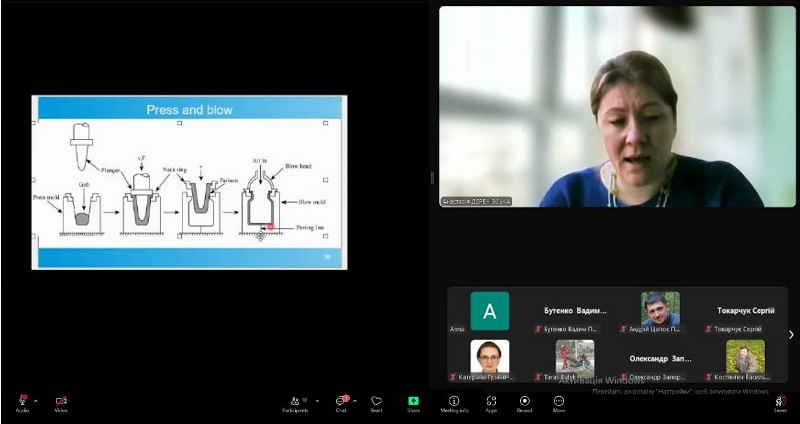
Task: Click the muted mic icon on Бутенко Вадим tile
Action: pyautogui.click(x=538, y=329)
